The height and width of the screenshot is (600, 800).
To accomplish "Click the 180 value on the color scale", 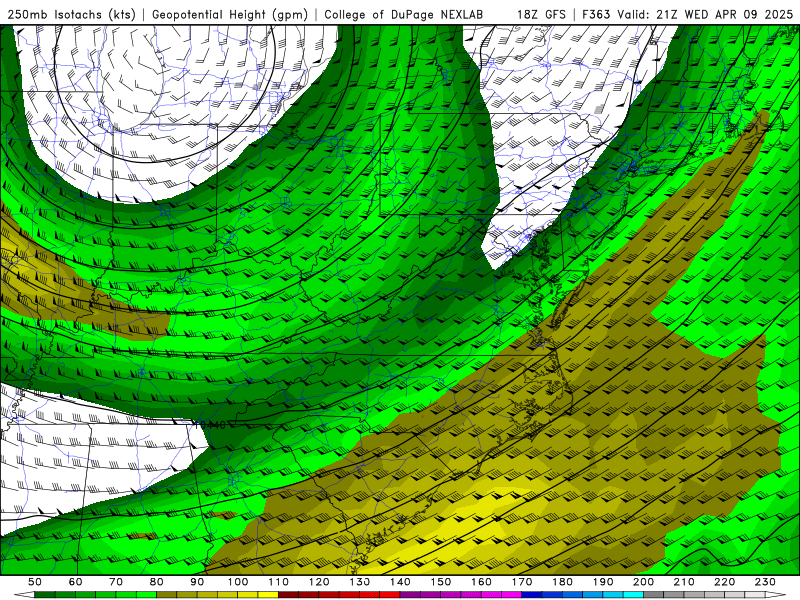I will (562, 582).
